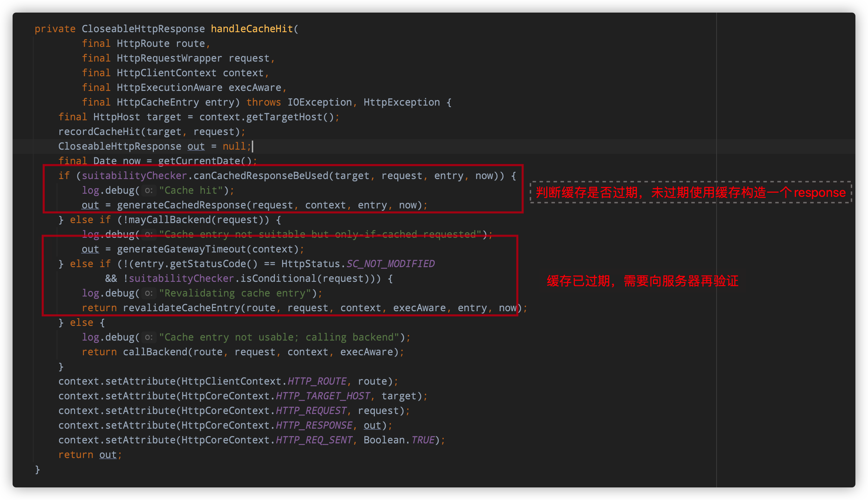Click the SC_NOT_MODIFIED constant

coord(390,264)
